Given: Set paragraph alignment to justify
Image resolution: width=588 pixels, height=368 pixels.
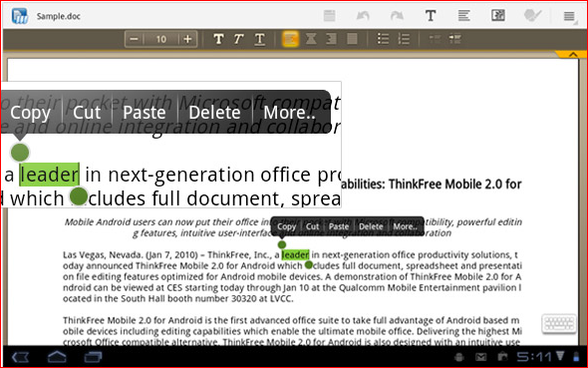Looking at the screenshot, I should pos(352,39).
